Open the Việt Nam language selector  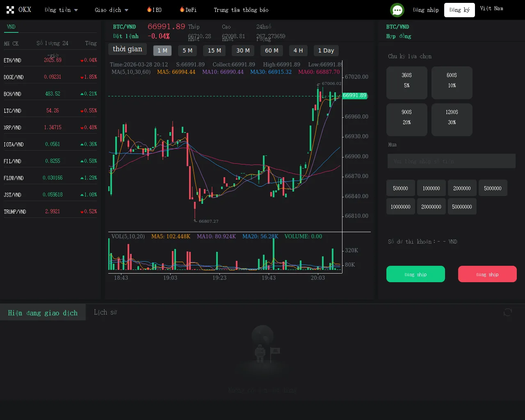(x=491, y=9)
